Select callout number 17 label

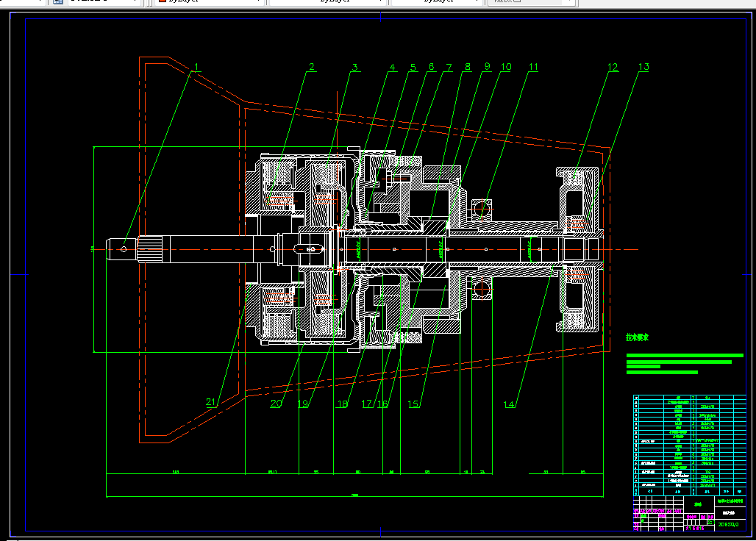(367, 404)
